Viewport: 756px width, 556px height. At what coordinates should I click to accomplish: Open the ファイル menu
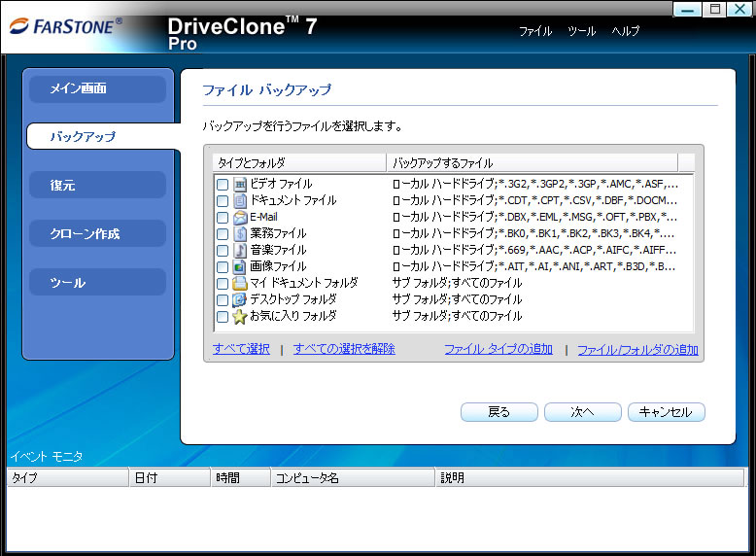535,31
